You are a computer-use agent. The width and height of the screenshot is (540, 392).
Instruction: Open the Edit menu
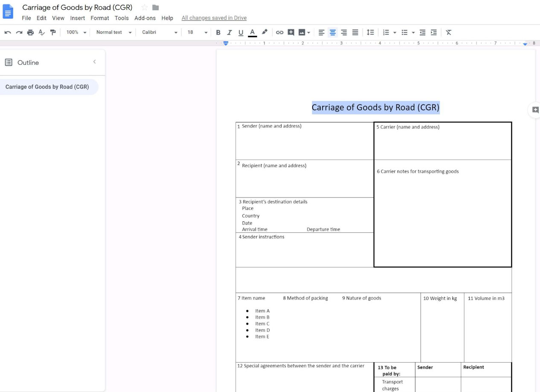41,18
